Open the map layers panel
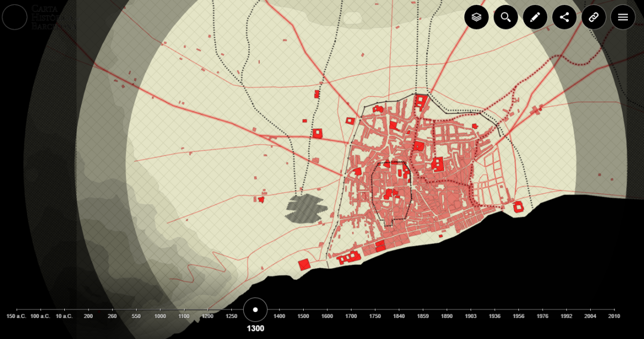This screenshot has height=339, width=644. pos(477,17)
